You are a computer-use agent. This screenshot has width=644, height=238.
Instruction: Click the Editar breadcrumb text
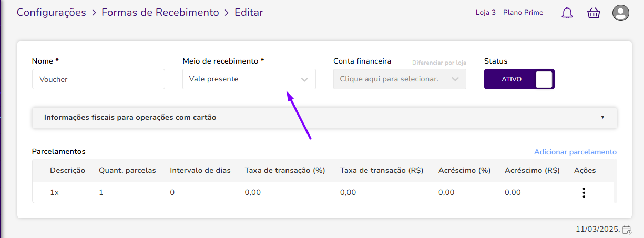249,12
